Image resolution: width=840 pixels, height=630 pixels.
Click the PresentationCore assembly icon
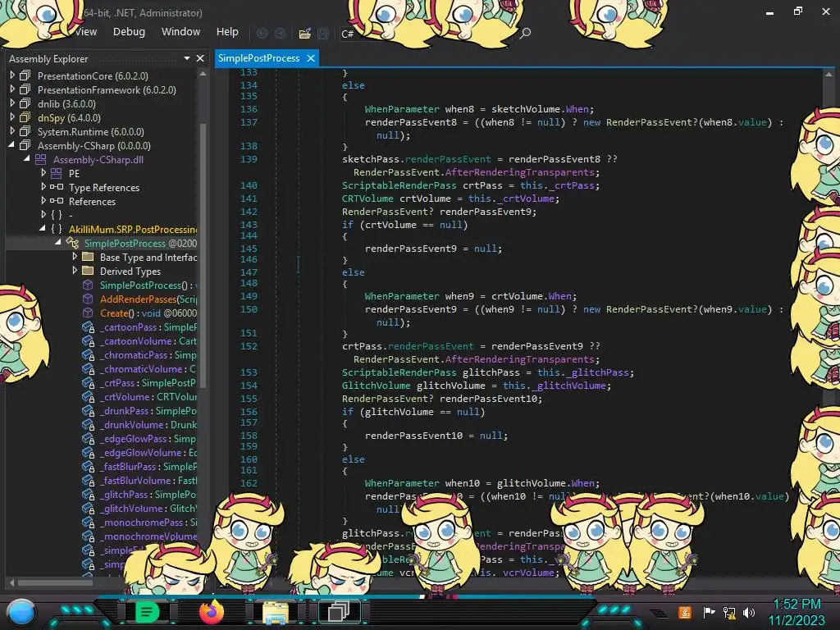click(x=25, y=75)
